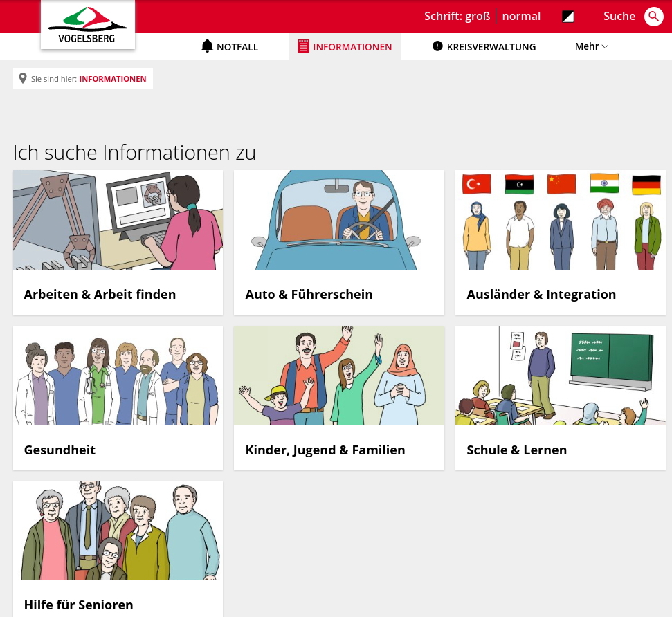Click the location pin breadcrumb icon

click(x=23, y=79)
